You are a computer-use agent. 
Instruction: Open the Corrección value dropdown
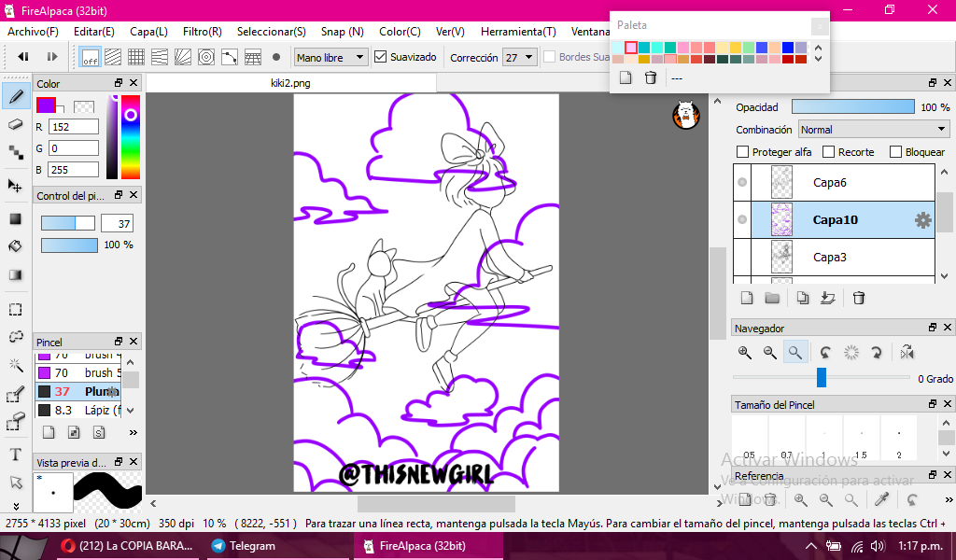point(520,57)
